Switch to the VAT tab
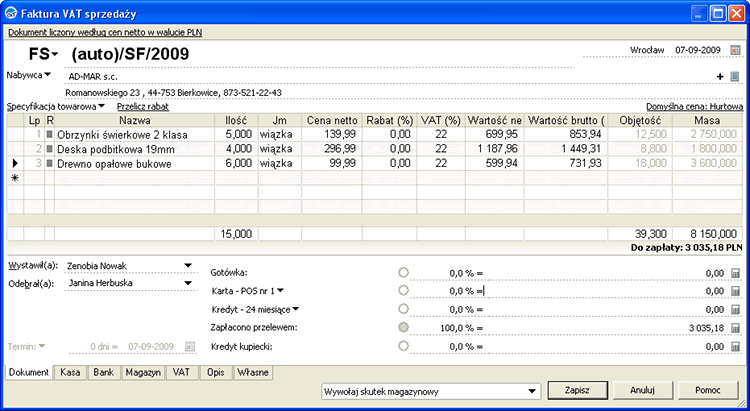 pyautogui.click(x=181, y=373)
